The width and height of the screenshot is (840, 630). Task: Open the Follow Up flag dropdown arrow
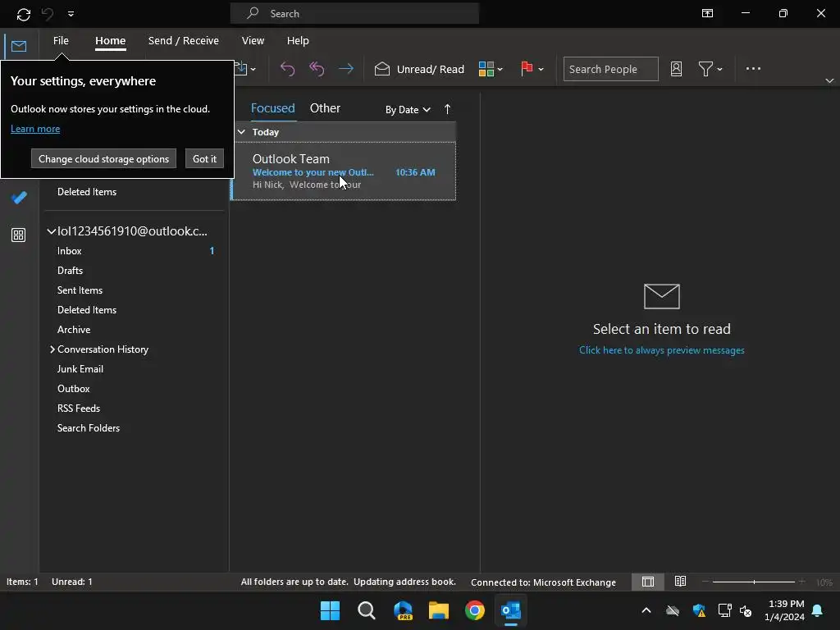541,69
